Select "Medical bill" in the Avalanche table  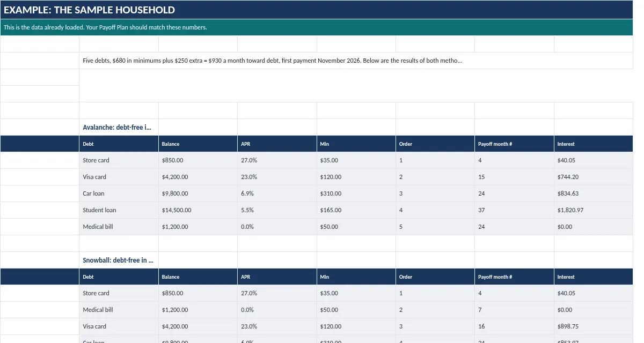tap(119, 227)
